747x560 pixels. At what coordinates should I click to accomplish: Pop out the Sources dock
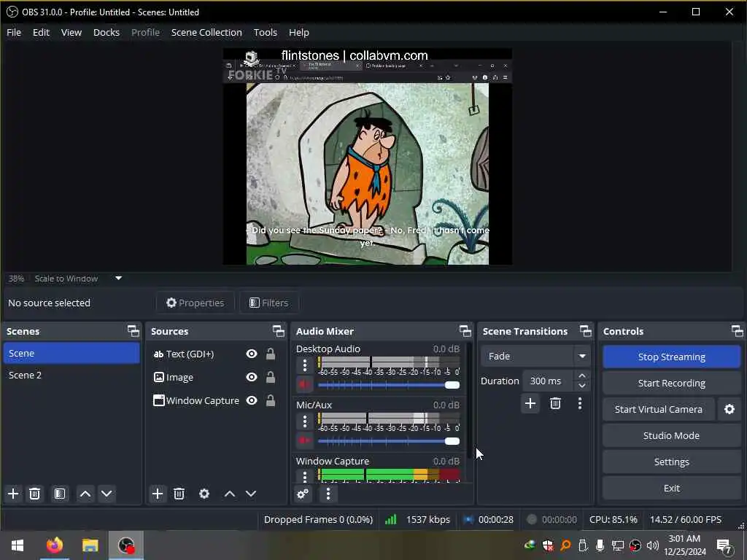point(278,331)
